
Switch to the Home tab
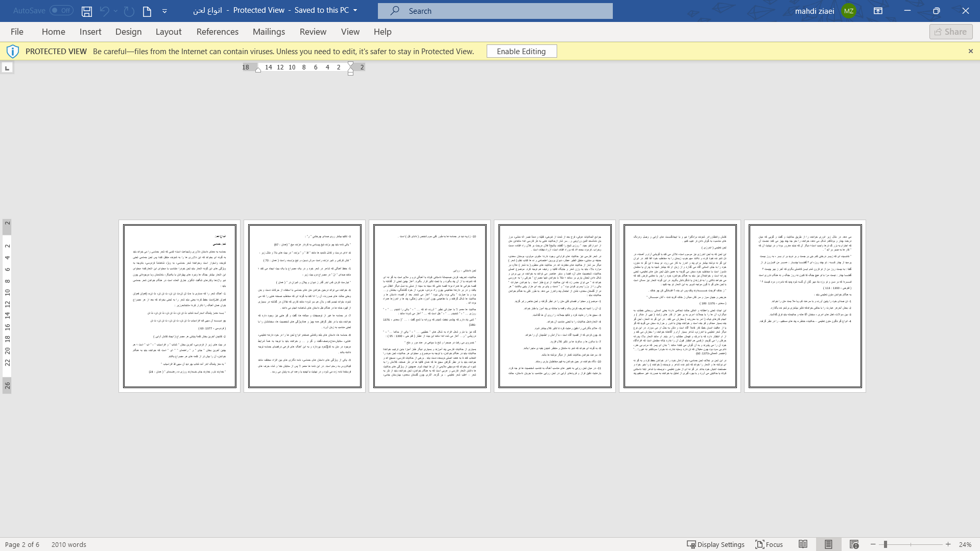coord(54,32)
